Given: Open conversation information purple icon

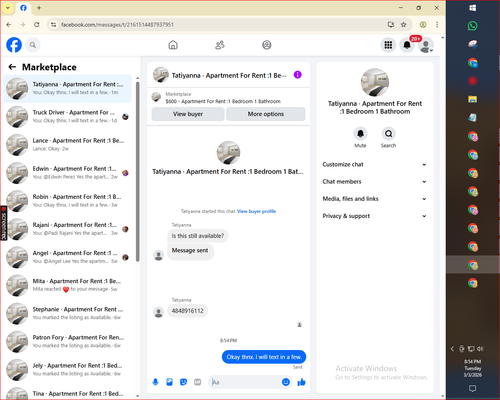Looking at the screenshot, I should click(x=298, y=75).
